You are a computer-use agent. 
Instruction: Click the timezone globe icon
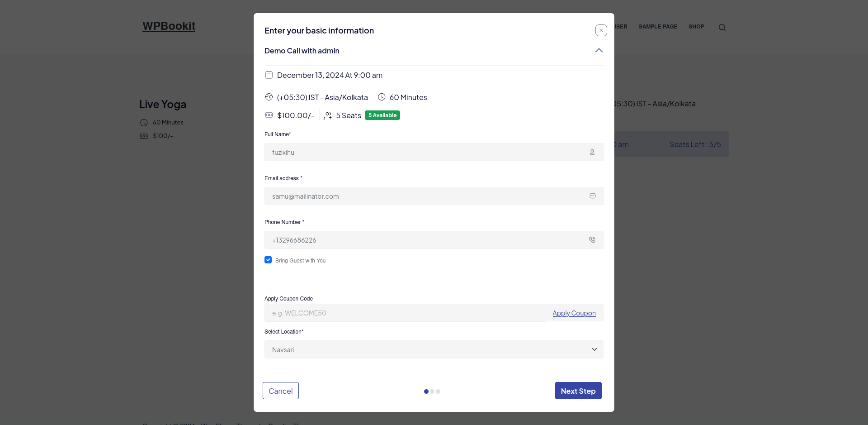pos(269,97)
